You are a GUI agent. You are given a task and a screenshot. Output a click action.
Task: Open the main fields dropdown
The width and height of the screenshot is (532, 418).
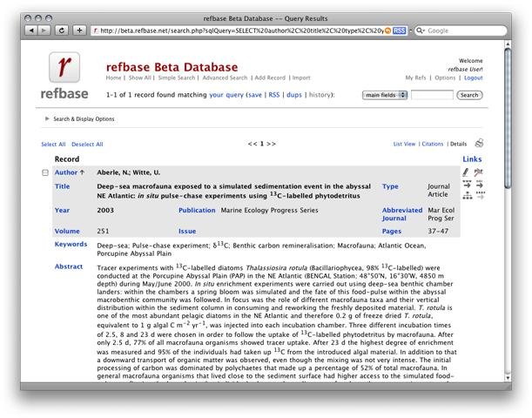coord(385,95)
